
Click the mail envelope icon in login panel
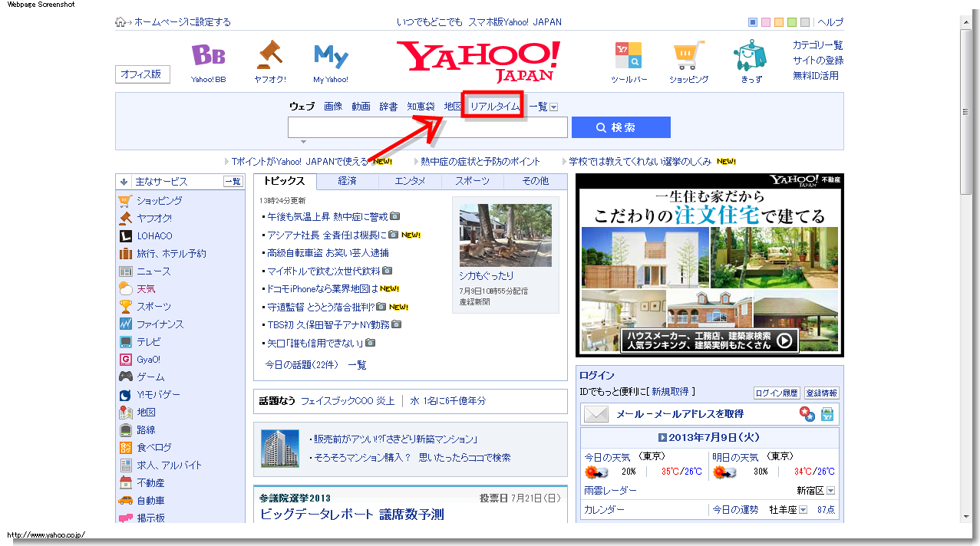[596, 414]
